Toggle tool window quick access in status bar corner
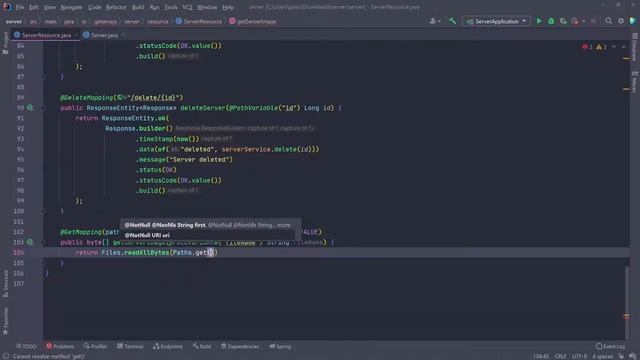Screen dimensions: 640x360 tap(5, 356)
